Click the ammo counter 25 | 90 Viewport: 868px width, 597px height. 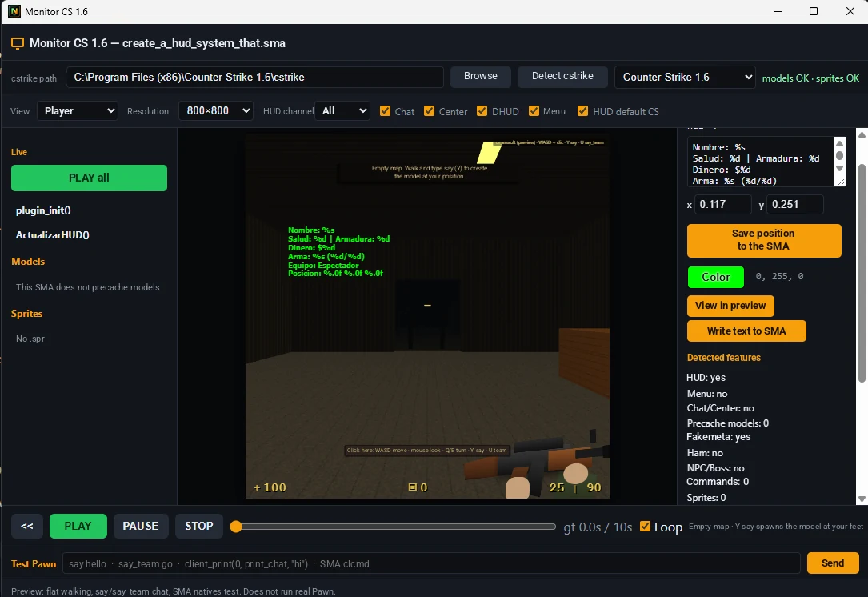point(574,487)
